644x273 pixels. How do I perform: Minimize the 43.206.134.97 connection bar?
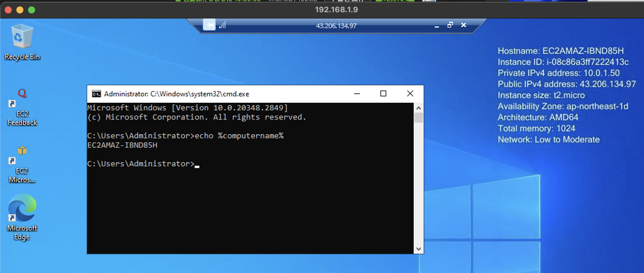(x=436, y=26)
